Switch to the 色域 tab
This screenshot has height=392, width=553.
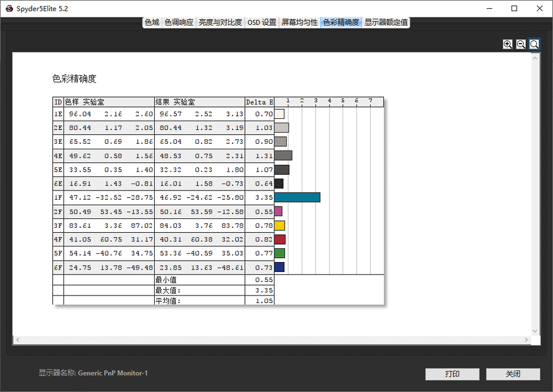tap(151, 22)
